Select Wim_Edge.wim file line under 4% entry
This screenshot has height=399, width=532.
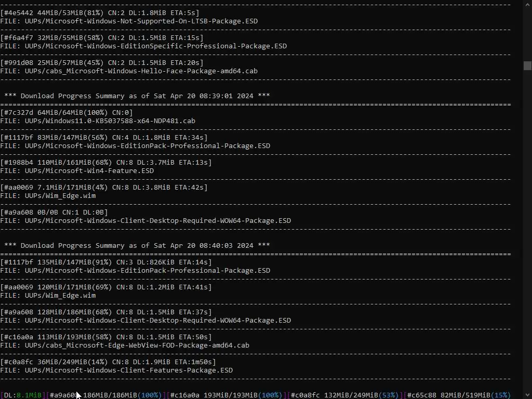(x=48, y=196)
